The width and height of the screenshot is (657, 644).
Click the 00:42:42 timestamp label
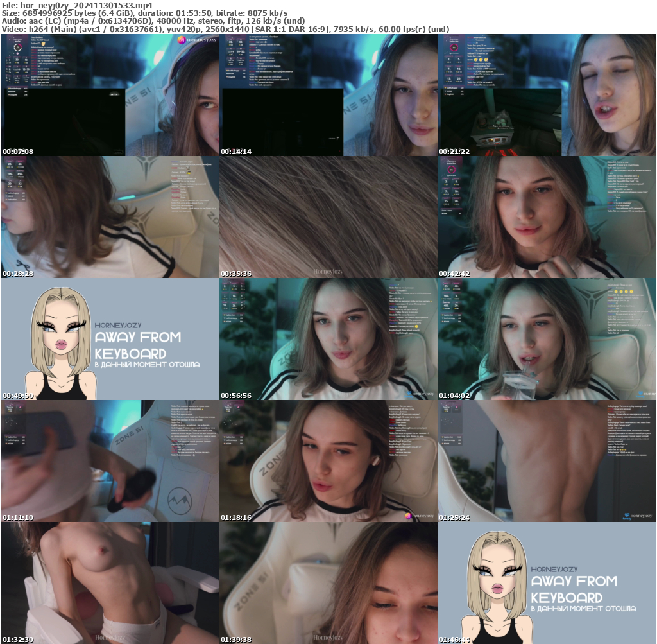point(456,272)
